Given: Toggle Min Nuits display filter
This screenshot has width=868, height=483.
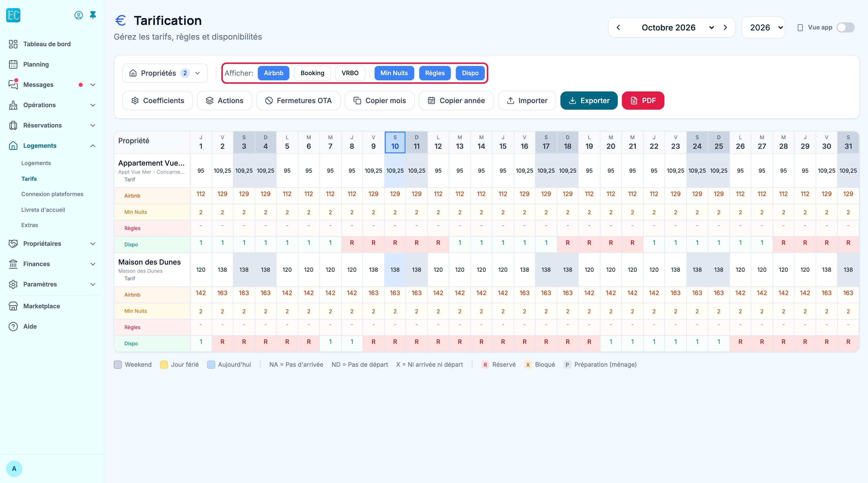Looking at the screenshot, I should click(394, 73).
